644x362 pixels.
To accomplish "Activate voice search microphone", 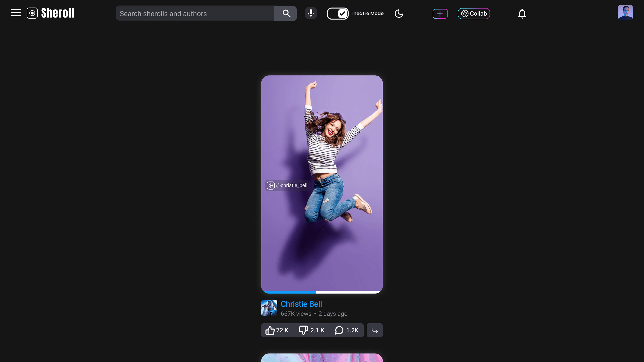I will (x=311, y=13).
